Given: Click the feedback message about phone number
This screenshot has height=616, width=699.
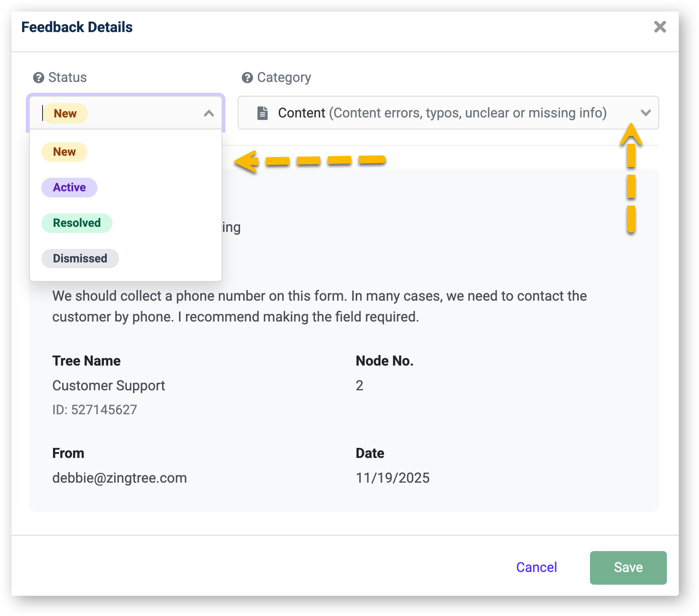Looking at the screenshot, I should coord(319,306).
